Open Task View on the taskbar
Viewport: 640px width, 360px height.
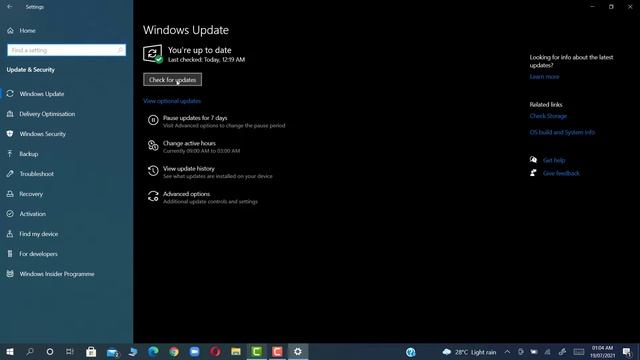(70, 351)
